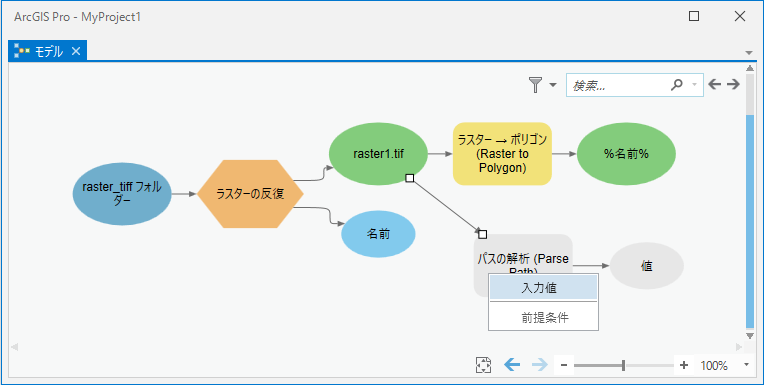Click the vertical scrollbar down arrow
This screenshot has height=388, width=766.
point(750,336)
